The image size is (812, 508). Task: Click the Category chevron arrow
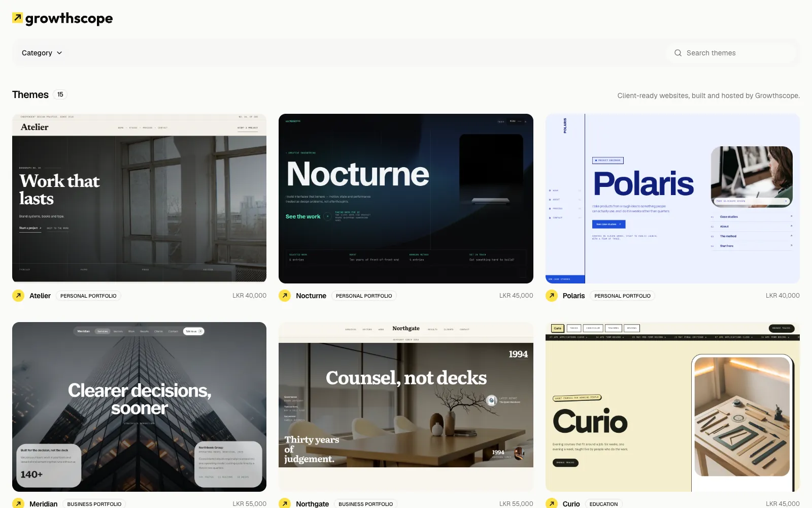point(59,53)
